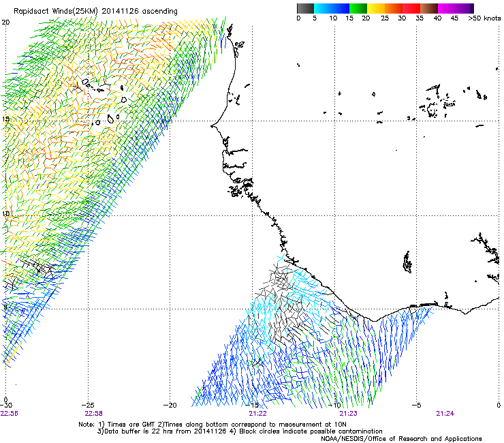This screenshot has width=504, height=443.
Task: Click the '30' legend scale label
Action: tap(402, 18)
